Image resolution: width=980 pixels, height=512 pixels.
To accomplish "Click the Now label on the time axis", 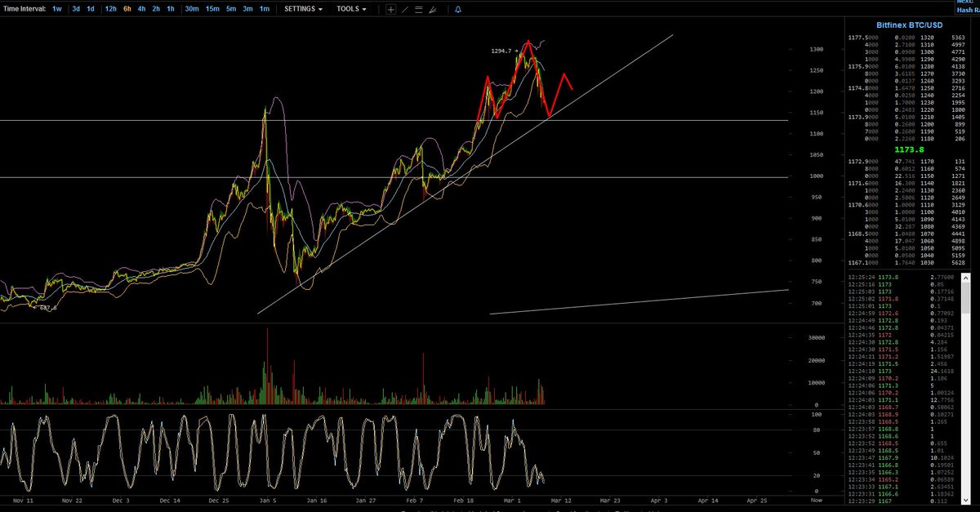I will point(816,499).
